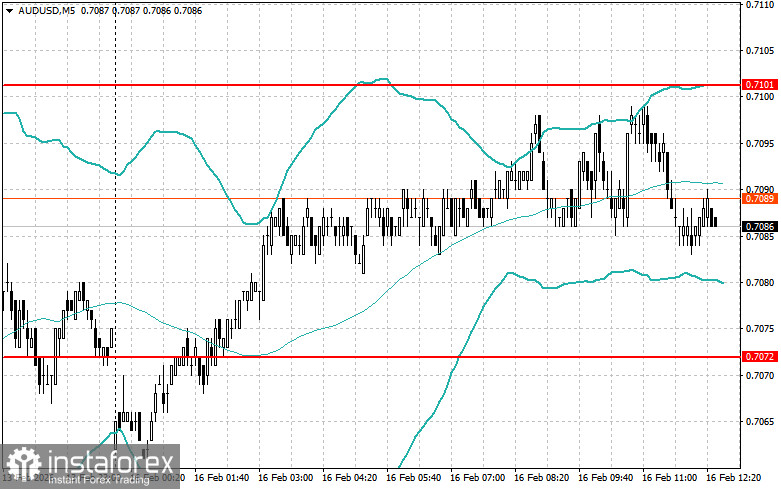This screenshot has width=781, height=489.
Task: Click the 16 Feb 05:40 time label
Action: coord(413,478)
